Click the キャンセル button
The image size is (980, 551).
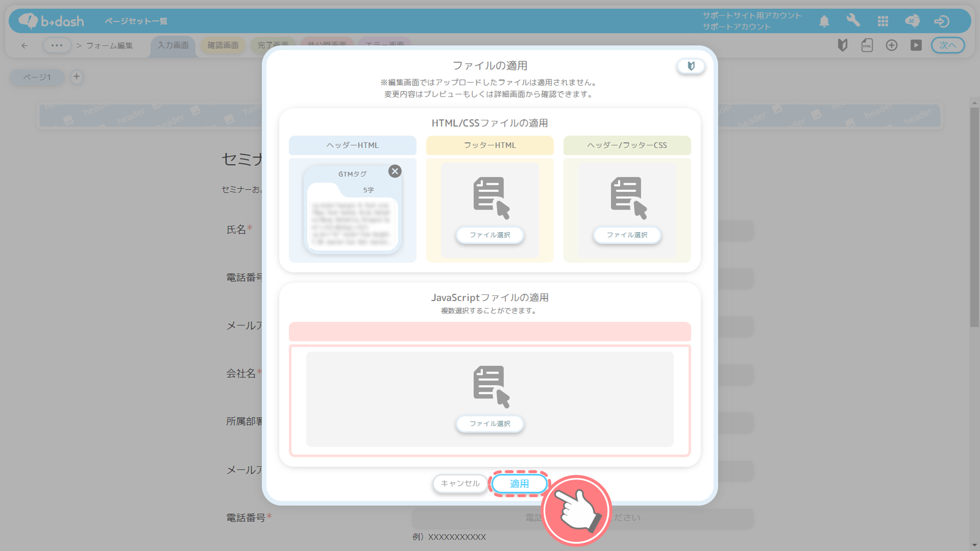[x=460, y=483]
